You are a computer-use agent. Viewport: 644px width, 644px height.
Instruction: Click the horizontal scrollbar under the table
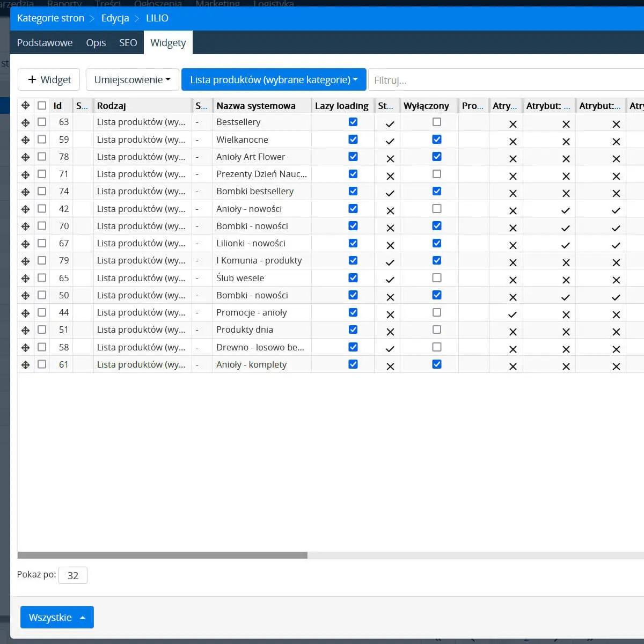[x=163, y=555]
